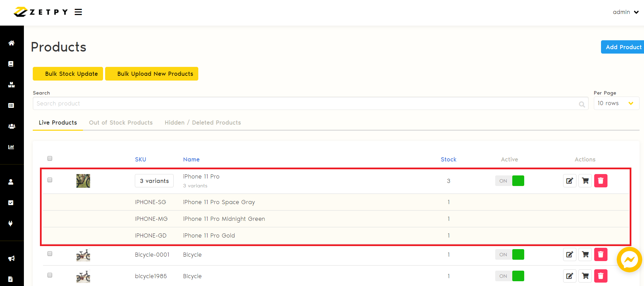
Task: Switch to Out of Stock Products tab
Action: click(121, 123)
